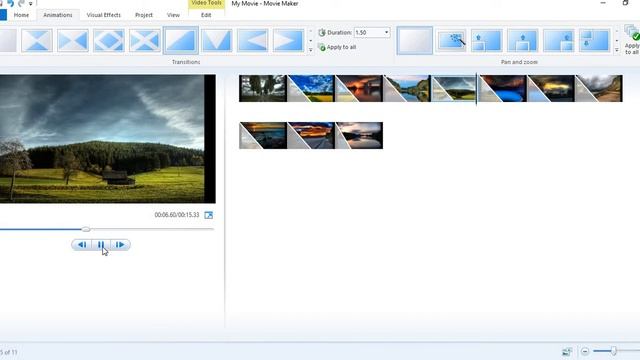Step to next frame
The image size is (640, 360).
pyautogui.click(x=120, y=244)
